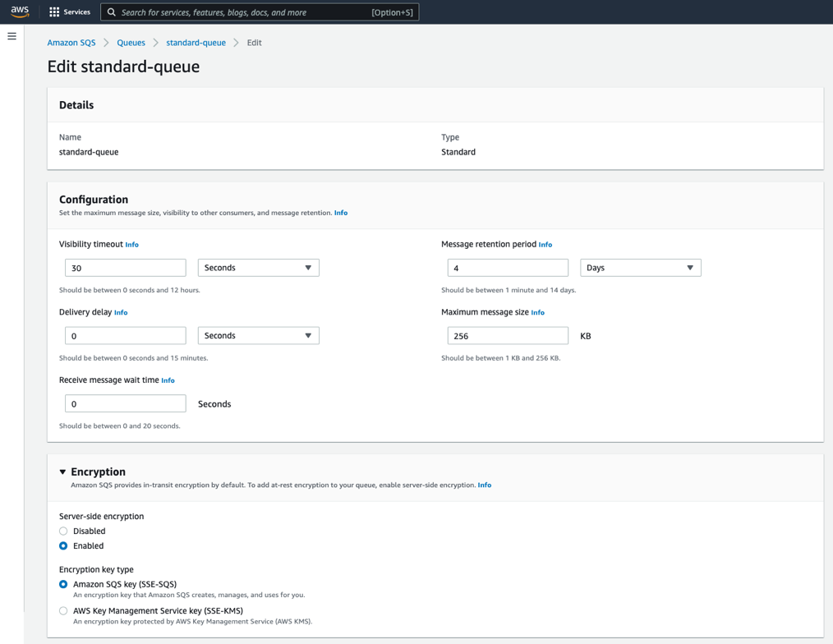Go to Queues breadcrumb
This screenshot has height=644, width=833.
pyautogui.click(x=131, y=43)
